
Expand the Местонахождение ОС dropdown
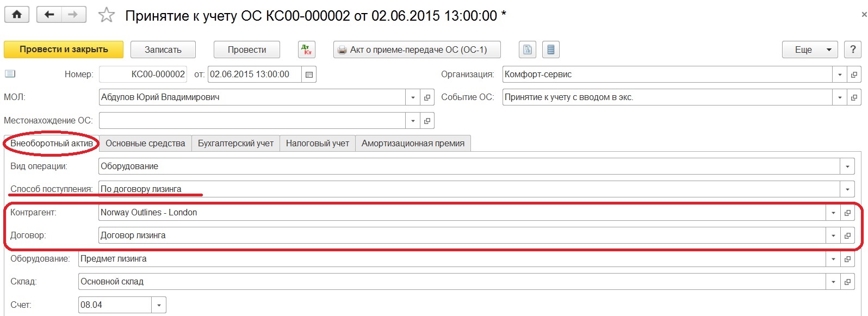pyautogui.click(x=413, y=121)
